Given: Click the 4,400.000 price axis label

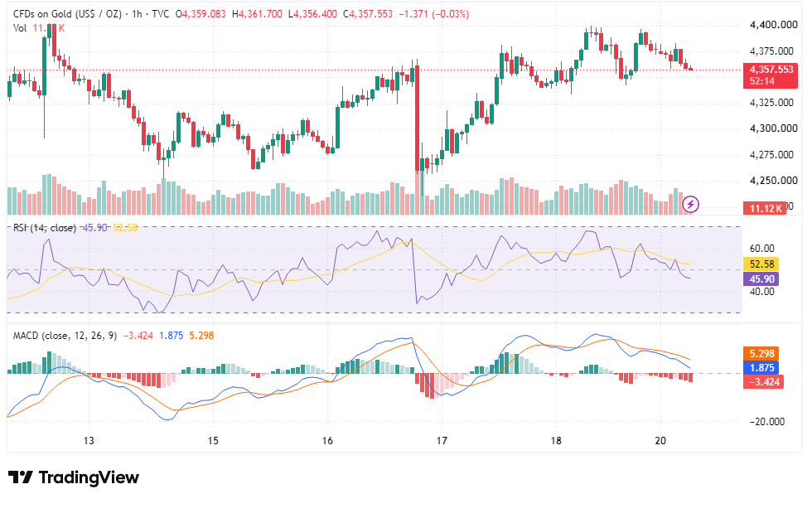Looking at the screenshot, I should pyautogui.click(x=774, y=25).
